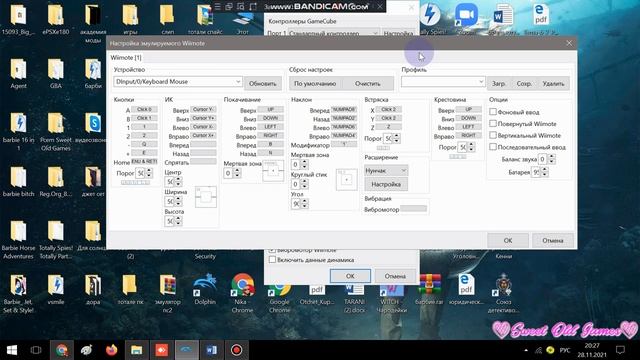Open the Poem Sweet Old Games folder
The height and width of the screenshot is (360, 640).
pos(56,131)
